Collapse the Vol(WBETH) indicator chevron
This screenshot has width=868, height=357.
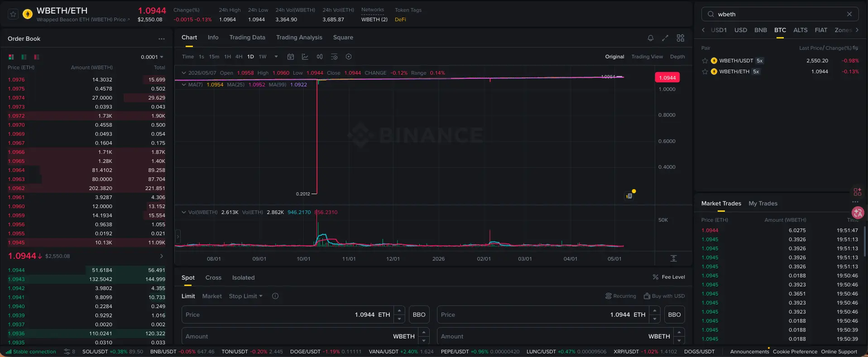pyautogui.click(x=184, y=212)
